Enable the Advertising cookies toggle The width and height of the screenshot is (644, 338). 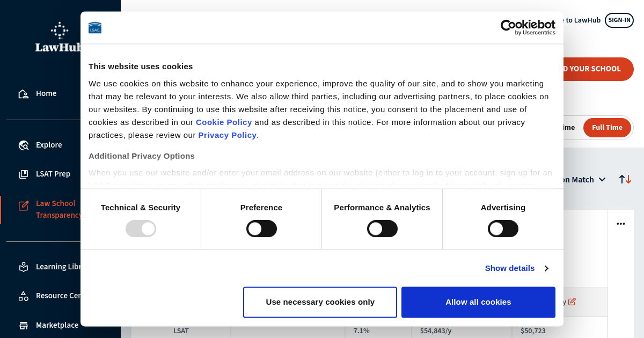click(503, 229)
